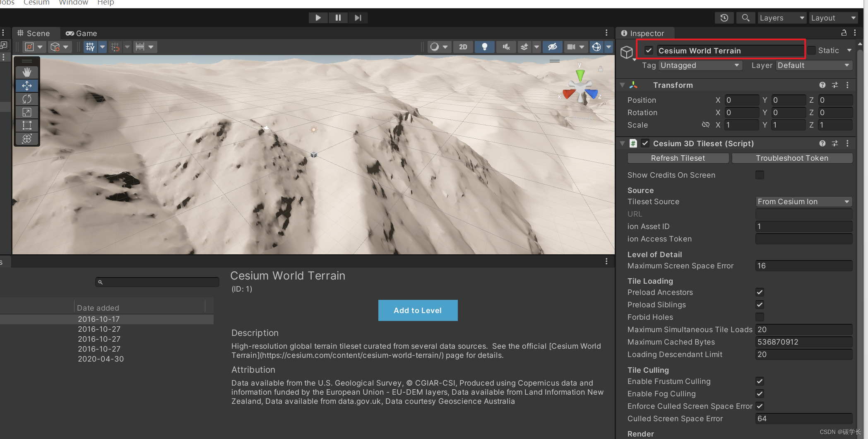Switch to the Game tab
The height and width of the screenshot is (439, 868).
coord(81,33)
